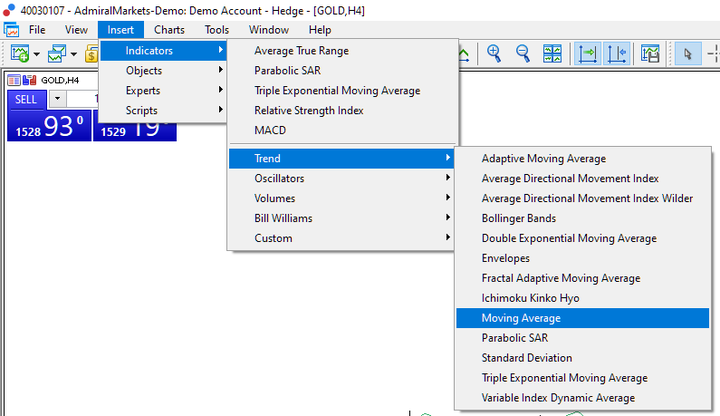Screen dimensions: 720x416
Task: Click the red-blue icon next to GOLD,H4
Action: 29,80
